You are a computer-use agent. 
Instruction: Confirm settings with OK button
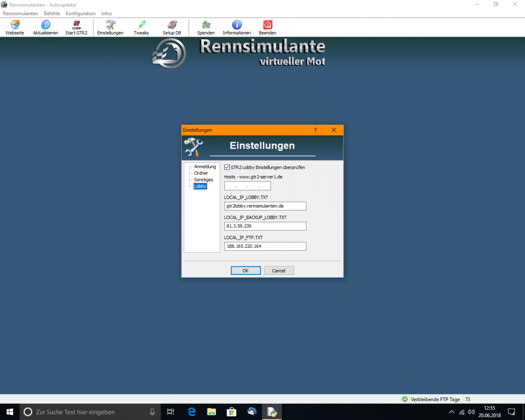(245, 271)
